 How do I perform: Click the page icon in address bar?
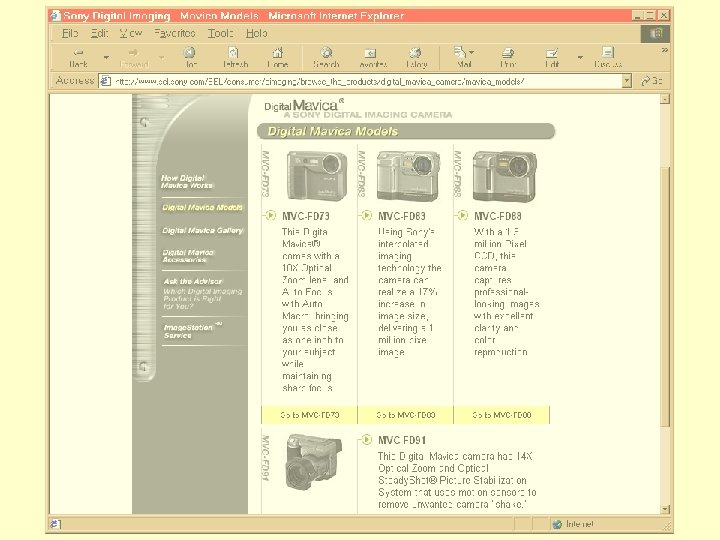[x=106, y=81]
